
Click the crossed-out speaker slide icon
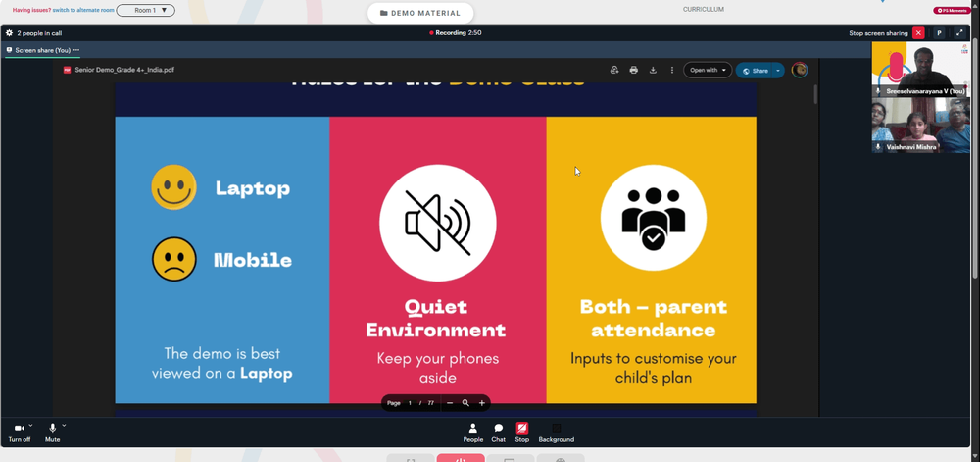point(437,224)
